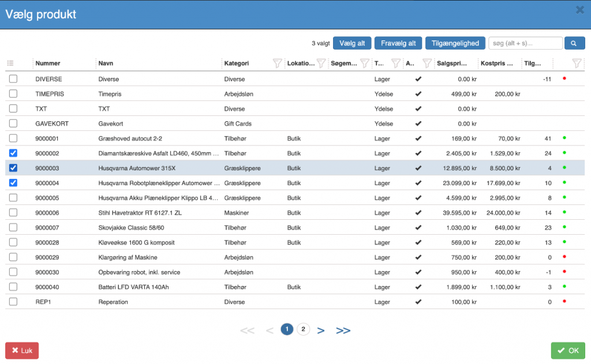Check the TIMEPRIS row checkbox
The height and width of the screenshot is (364, 591).
[x=13, y=93]
